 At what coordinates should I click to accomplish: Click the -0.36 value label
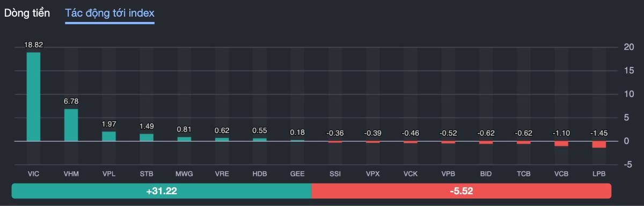pos(335,133)
